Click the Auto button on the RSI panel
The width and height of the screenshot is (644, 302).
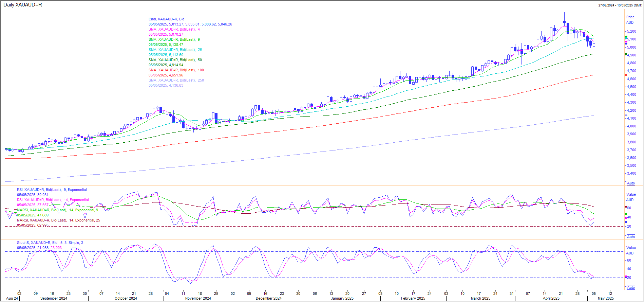[x=631, y=237]
